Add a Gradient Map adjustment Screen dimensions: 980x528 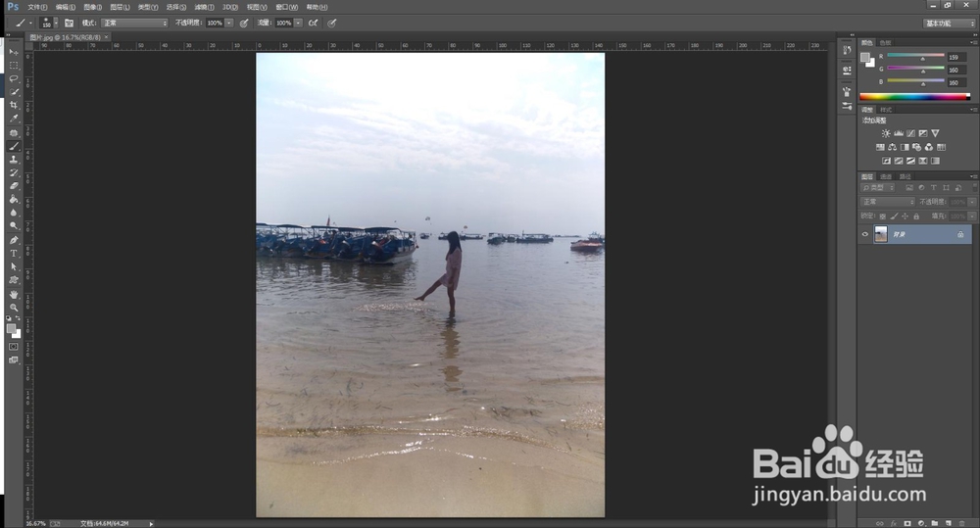(x=935, y=161)
